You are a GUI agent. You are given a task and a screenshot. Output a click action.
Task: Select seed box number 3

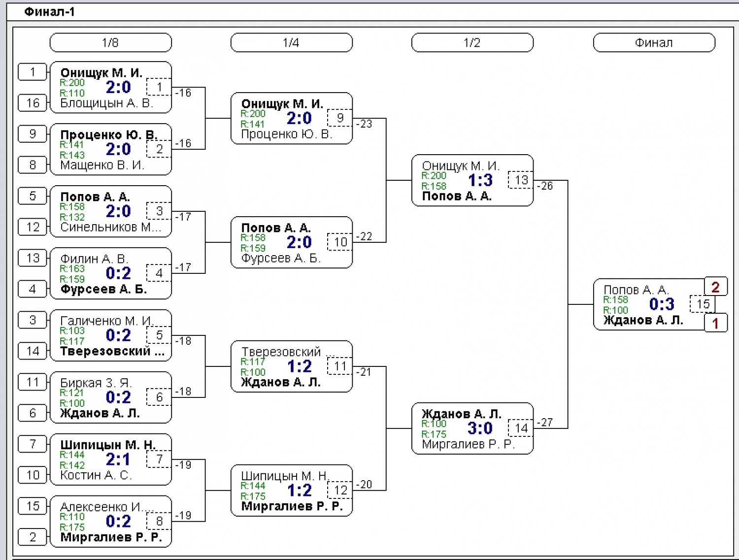(x=33, y=320)
